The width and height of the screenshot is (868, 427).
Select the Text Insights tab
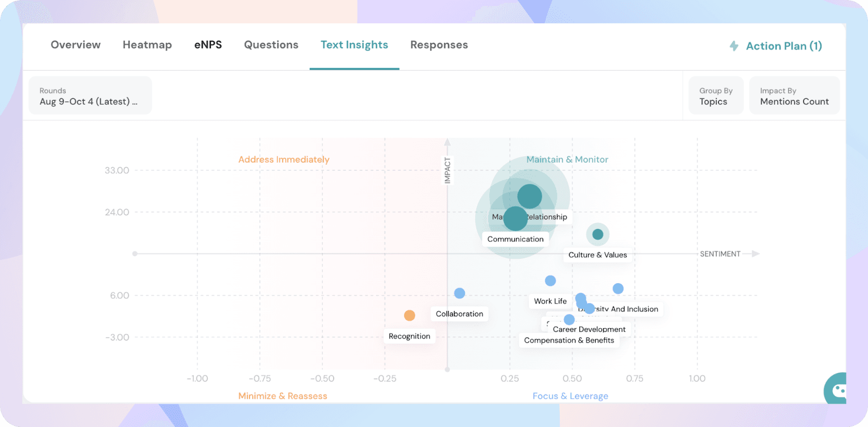[x=354, y=45]
